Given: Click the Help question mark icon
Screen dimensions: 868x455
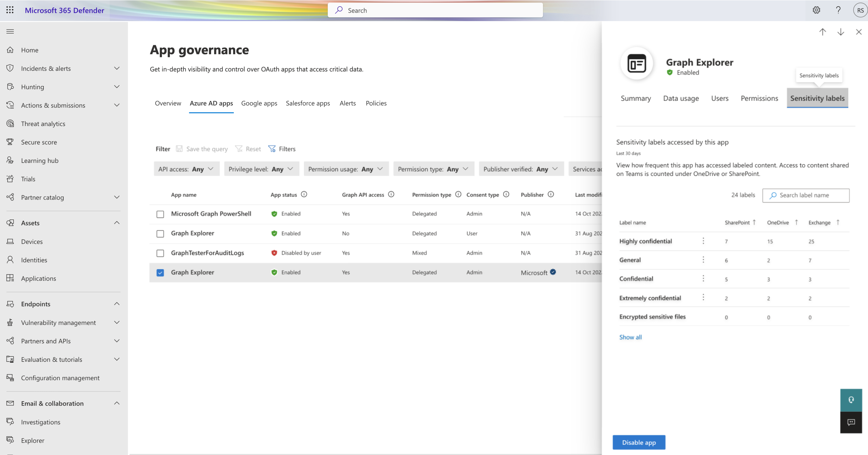Looking at the screenshot, I should (837, 10).
